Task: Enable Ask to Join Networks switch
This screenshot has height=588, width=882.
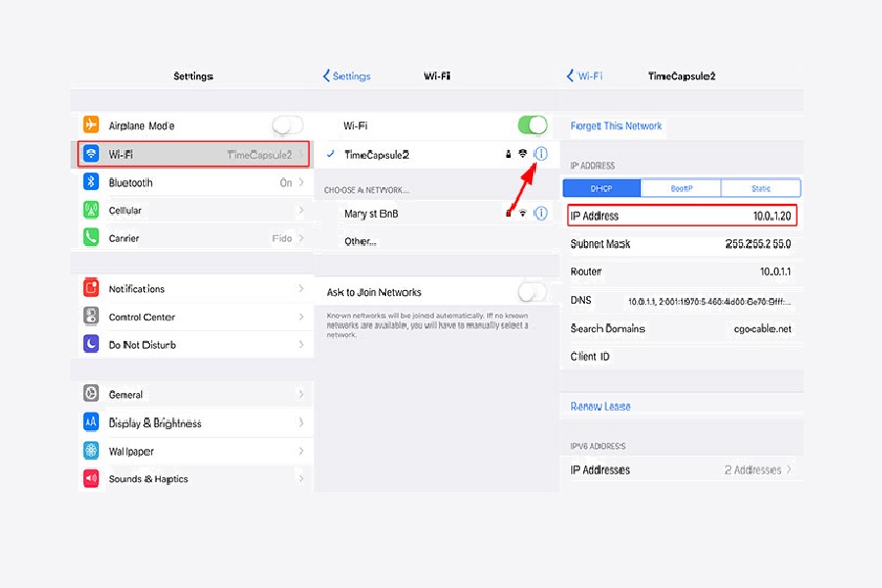Action: tap(532, 292)
